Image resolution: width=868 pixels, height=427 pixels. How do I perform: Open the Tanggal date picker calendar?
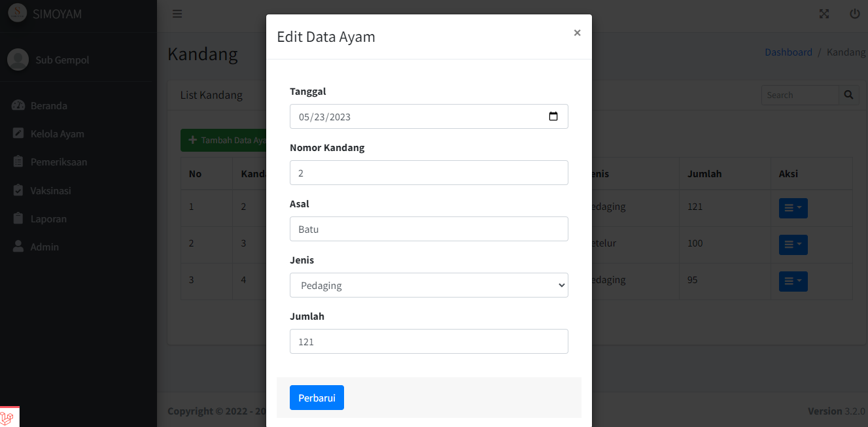pyautogui.click(x=553, y=116)
